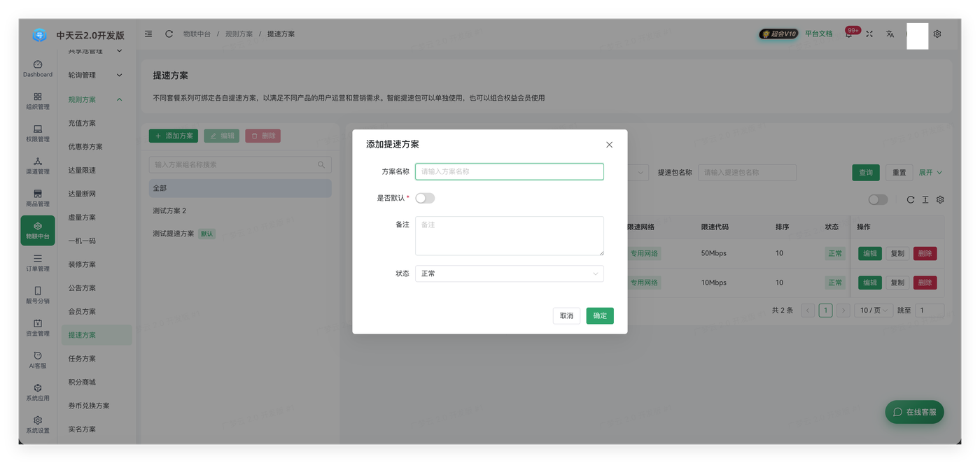Open 权限管理 in the left rail
The width and height of the screenshot is (980, 463).
click(x=38, y=133)
